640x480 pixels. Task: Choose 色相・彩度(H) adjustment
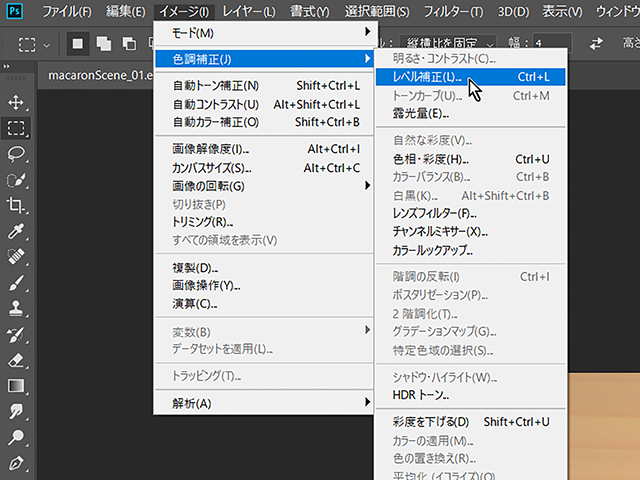(471, 159)
